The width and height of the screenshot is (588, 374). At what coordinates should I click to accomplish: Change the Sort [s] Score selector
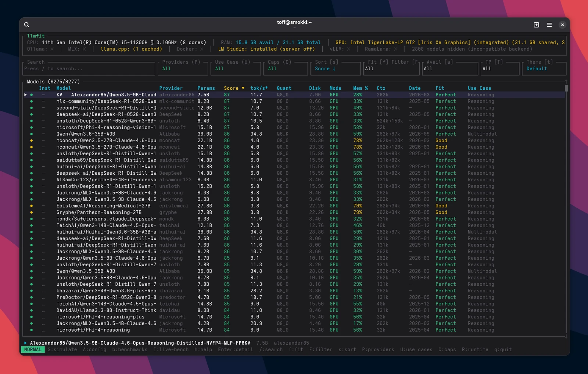pos(336,68)
